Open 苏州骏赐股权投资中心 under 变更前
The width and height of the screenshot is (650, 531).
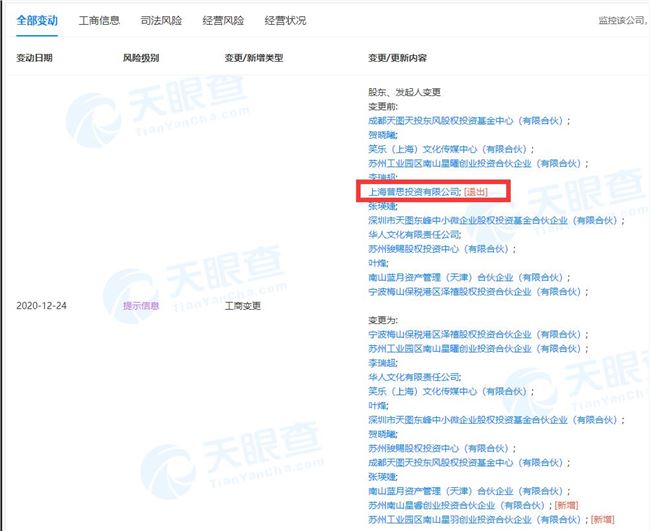(x=438, y=249)
